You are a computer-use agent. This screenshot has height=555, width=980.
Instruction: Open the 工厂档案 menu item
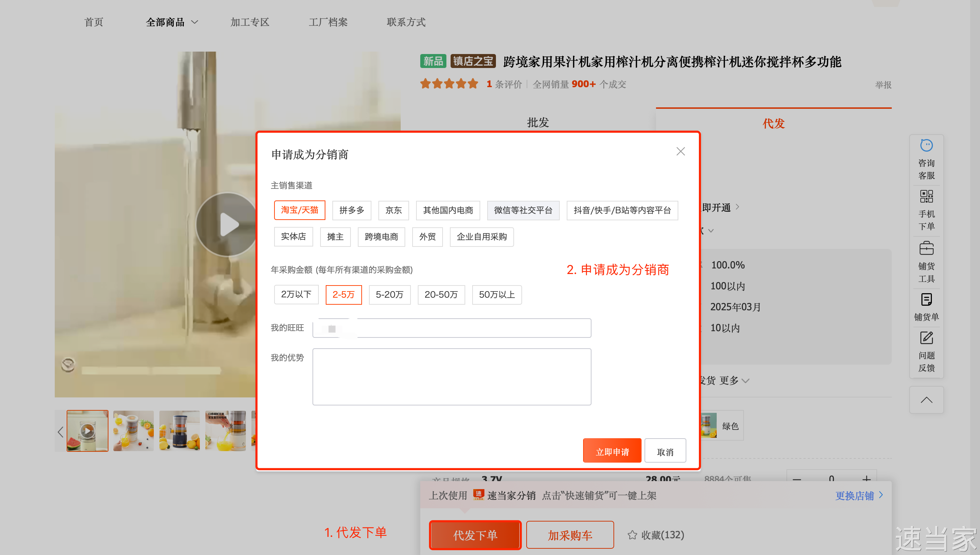point(328,22)
